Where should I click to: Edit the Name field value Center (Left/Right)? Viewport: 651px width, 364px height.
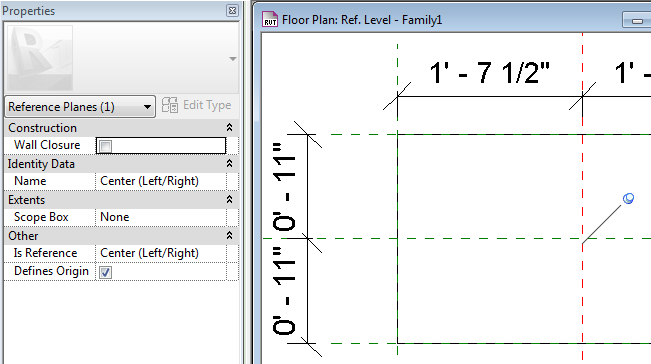click(161, 181)
